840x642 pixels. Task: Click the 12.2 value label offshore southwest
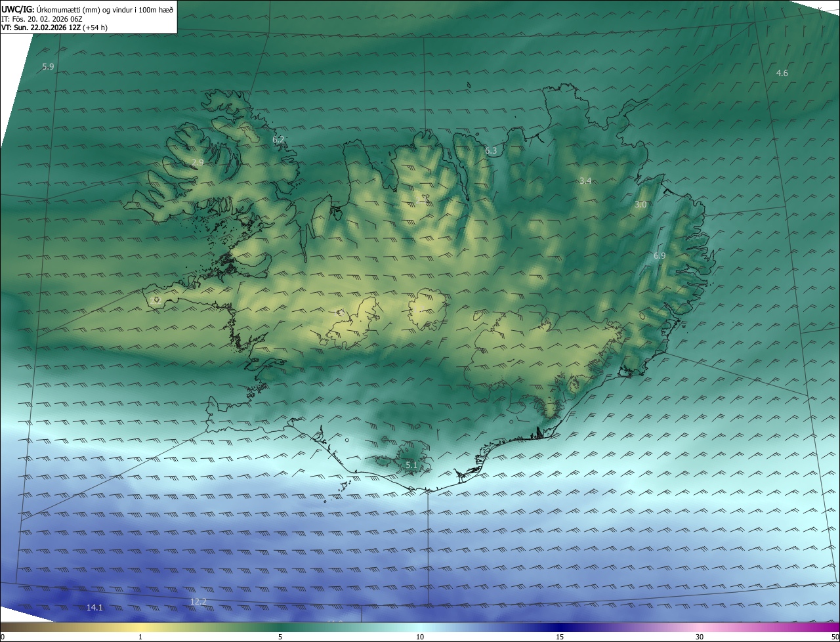pyautogui.click(x=198, y=602)
